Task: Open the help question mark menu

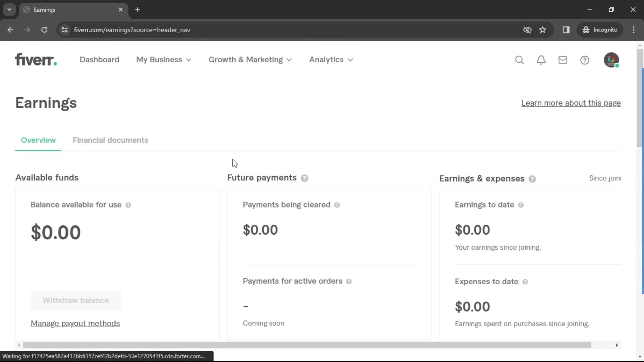Action: [585, 60]
